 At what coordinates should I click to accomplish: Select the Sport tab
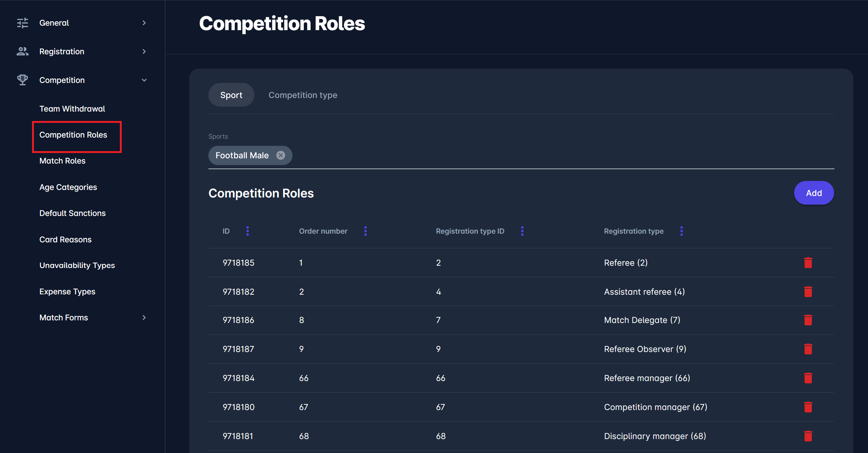click(x=231, y=95)
